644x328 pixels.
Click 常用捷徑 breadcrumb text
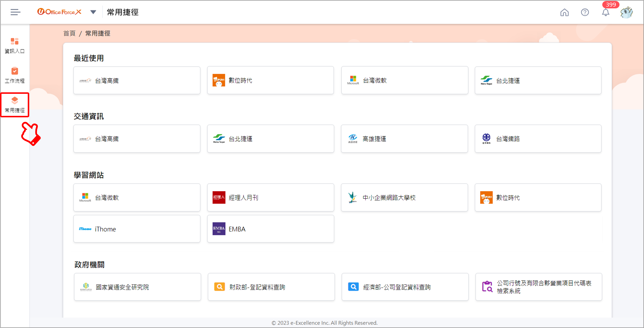pyautogui.click(x=98, y=33)
